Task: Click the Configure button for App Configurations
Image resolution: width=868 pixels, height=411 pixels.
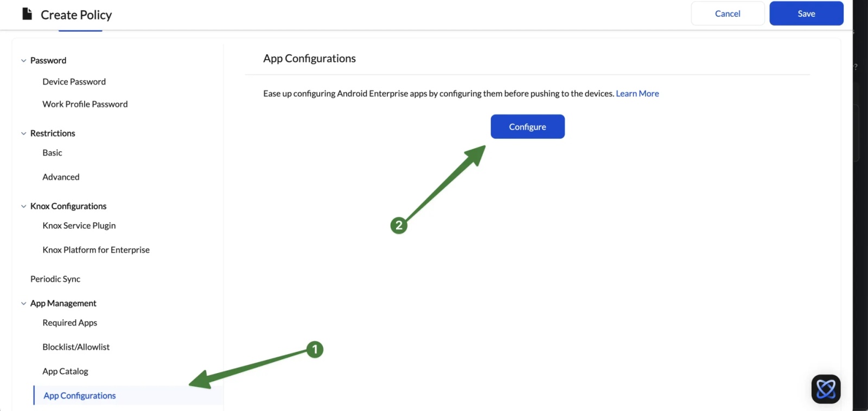Action: pyautogui.click(x=527, y=126)
